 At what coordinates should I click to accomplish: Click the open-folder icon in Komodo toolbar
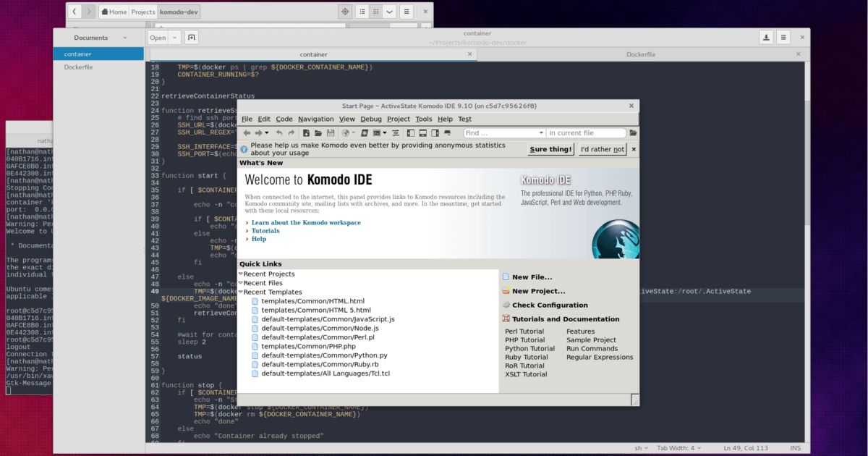318,133
